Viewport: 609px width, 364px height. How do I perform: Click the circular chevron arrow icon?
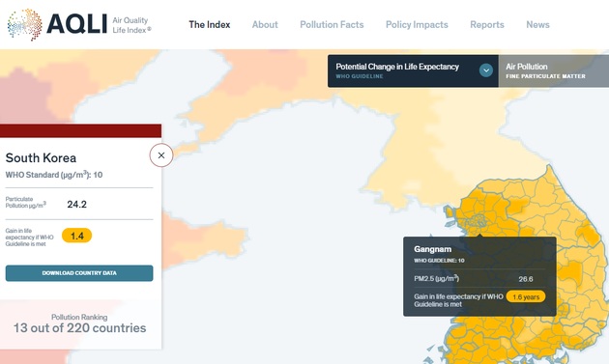(x=486, y=70)
